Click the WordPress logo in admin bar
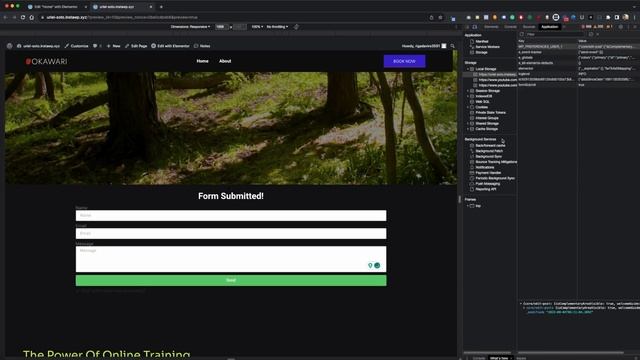This screenshot has height=360, width=640. click(x=9, y=46)
